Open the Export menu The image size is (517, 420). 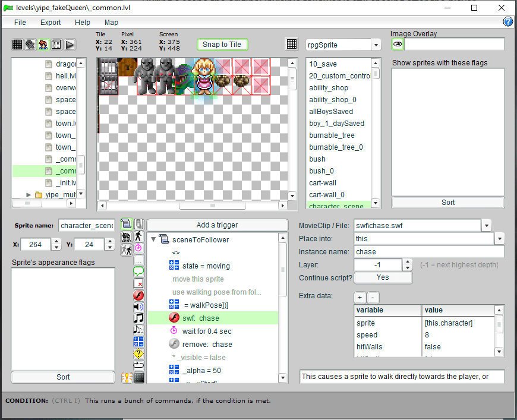click(51, 23)
